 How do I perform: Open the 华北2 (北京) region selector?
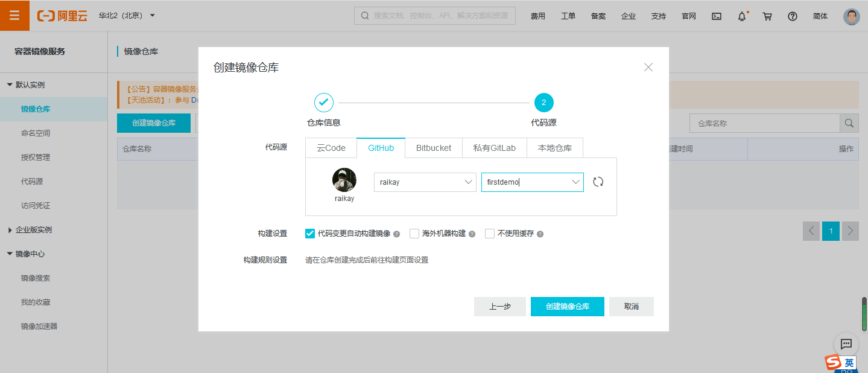tap(127, 15)
